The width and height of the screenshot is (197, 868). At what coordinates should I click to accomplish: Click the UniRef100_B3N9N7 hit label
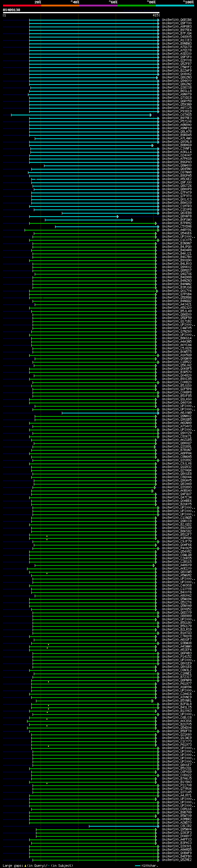177,243
